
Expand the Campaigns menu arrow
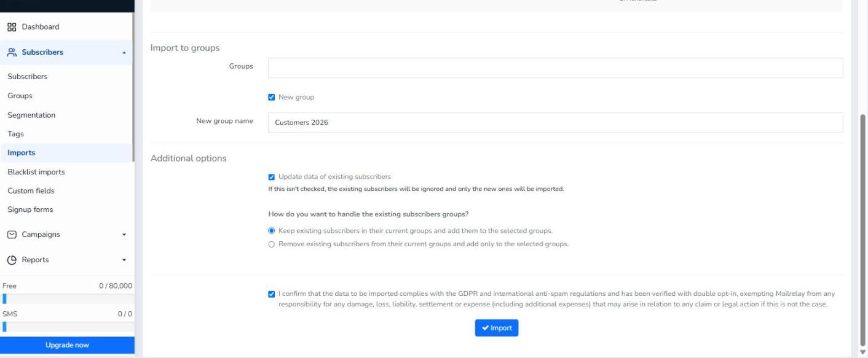(x=124, y=235)
